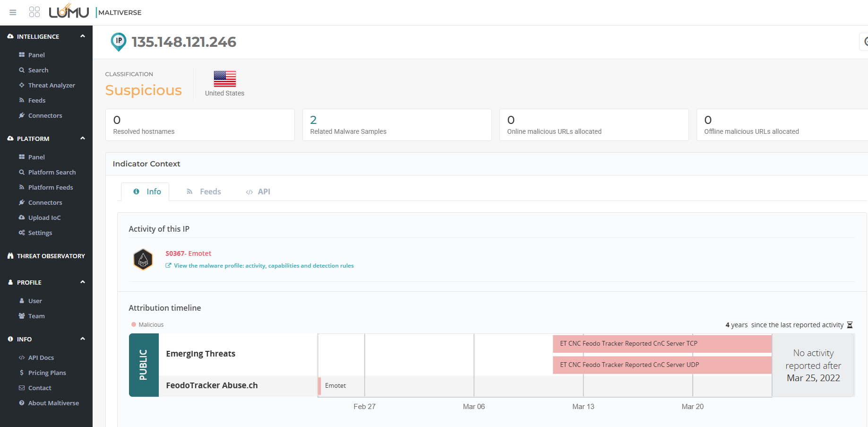
Task: Open the Threat Observatory section
Action: (51, 256)
